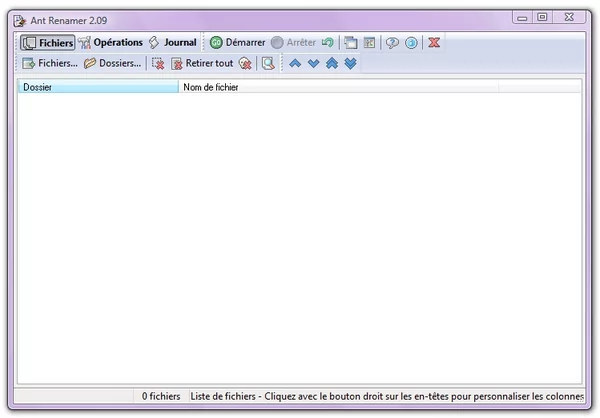600x418 pixels.
Task: Open the Journal tab
Action: 173,42
